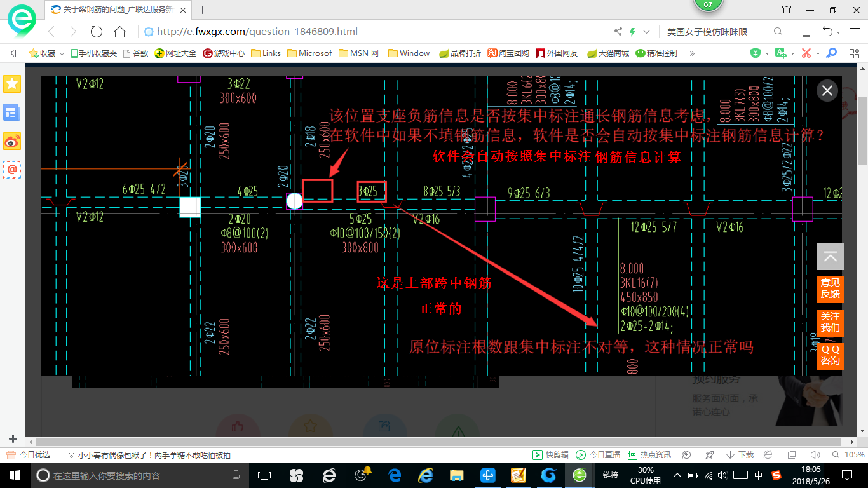Open the Weibo sidebar icon
868x488 pixels.
[13, 141]
